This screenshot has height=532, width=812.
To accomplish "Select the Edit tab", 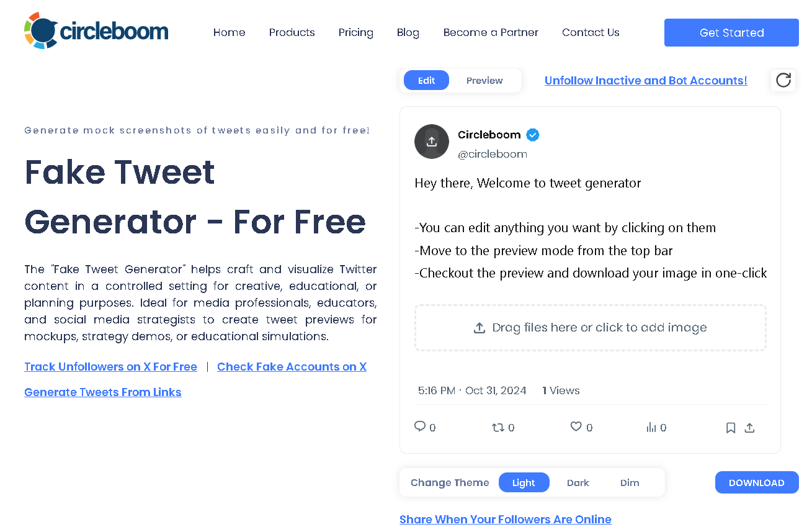I will pyautogui.click(x=426, y=80).
